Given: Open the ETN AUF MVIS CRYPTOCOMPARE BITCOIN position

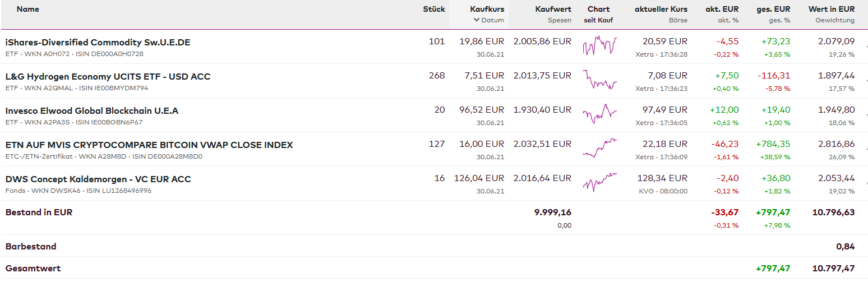Looking at the screenshot, I should point(149,145).
